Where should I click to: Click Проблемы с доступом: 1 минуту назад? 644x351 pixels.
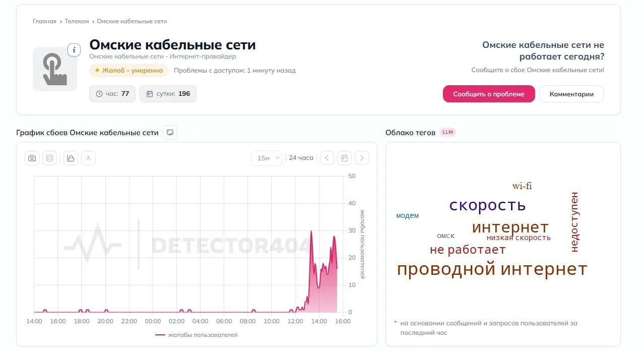235,71
